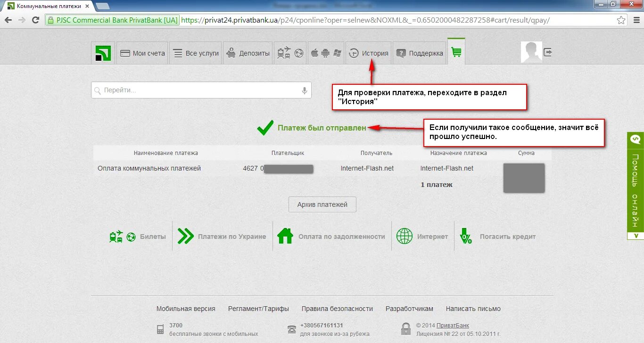
Task: Open Все услуги menu tab
Action: 195,53
